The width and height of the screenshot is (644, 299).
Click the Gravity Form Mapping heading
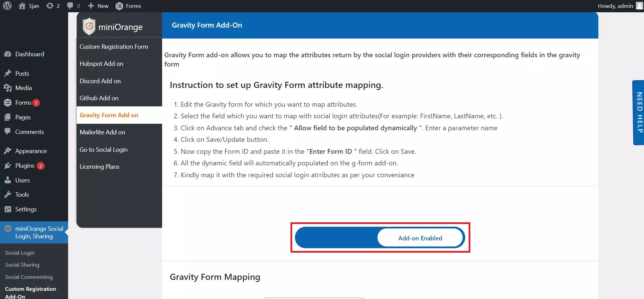pos(215,277)
